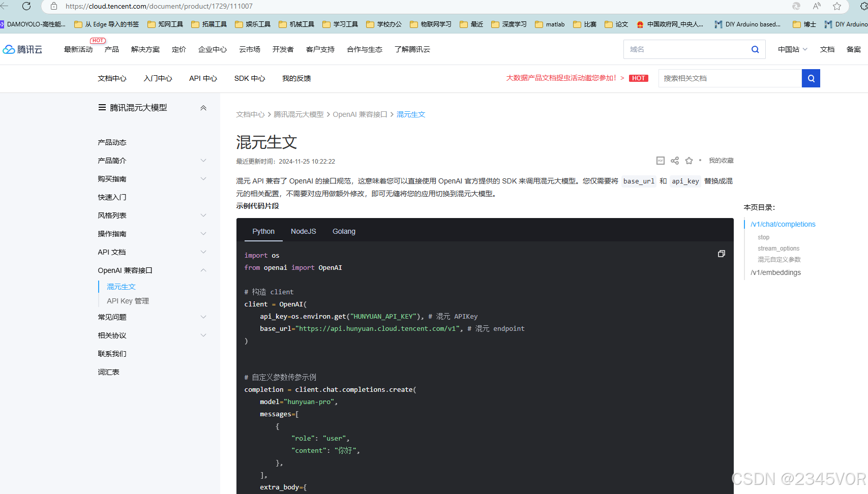868x494 pixels.
Task: Expand the API 文档 section
Action: [203, 252]
